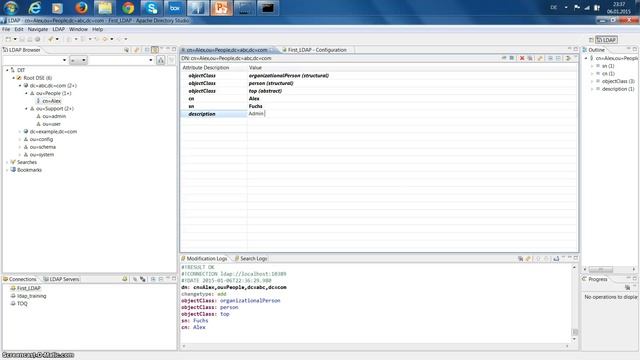Click the Open Perspective icon left of LDAP button

pos(591,40)
